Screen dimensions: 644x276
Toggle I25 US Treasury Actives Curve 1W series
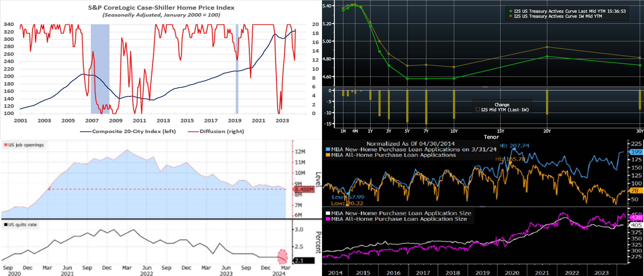[558, 16]
